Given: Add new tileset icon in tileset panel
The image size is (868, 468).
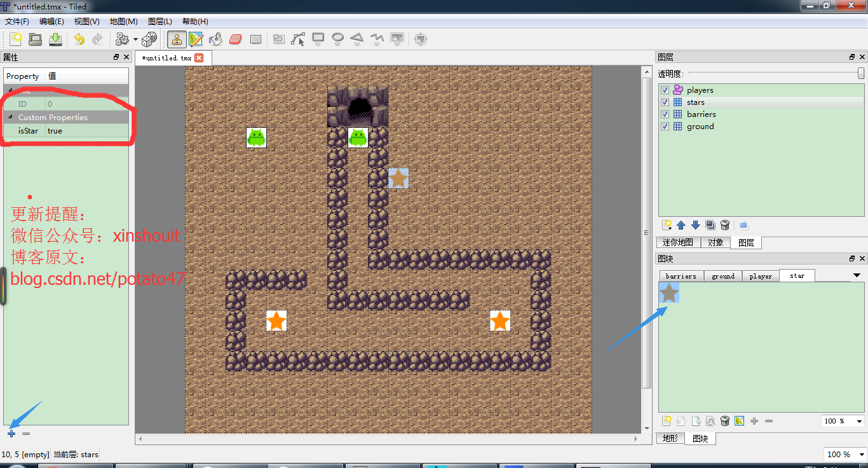Looking at the screenshot, I should [667, 421].
